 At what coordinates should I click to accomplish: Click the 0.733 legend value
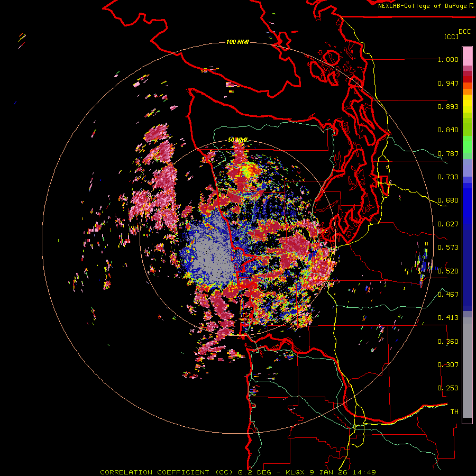point(448,177)
